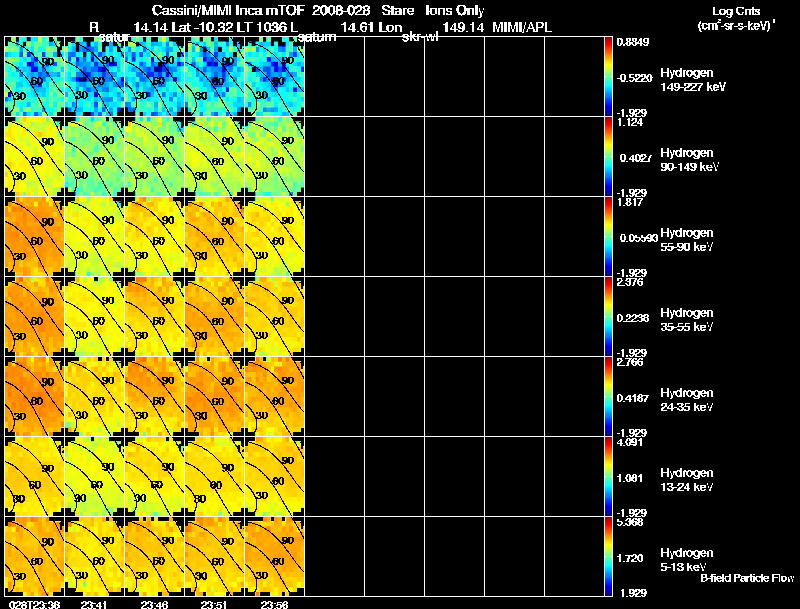Select the 35-55 keV panel at 23:51
The height and width of the screenshot is (609, 800).
coord(214,317)
